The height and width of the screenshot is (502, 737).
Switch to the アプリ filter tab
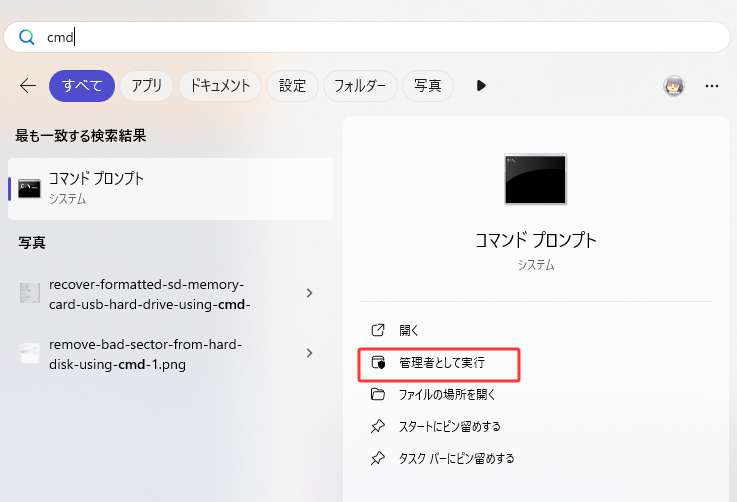pyautogui.click(x=146, y=86)
